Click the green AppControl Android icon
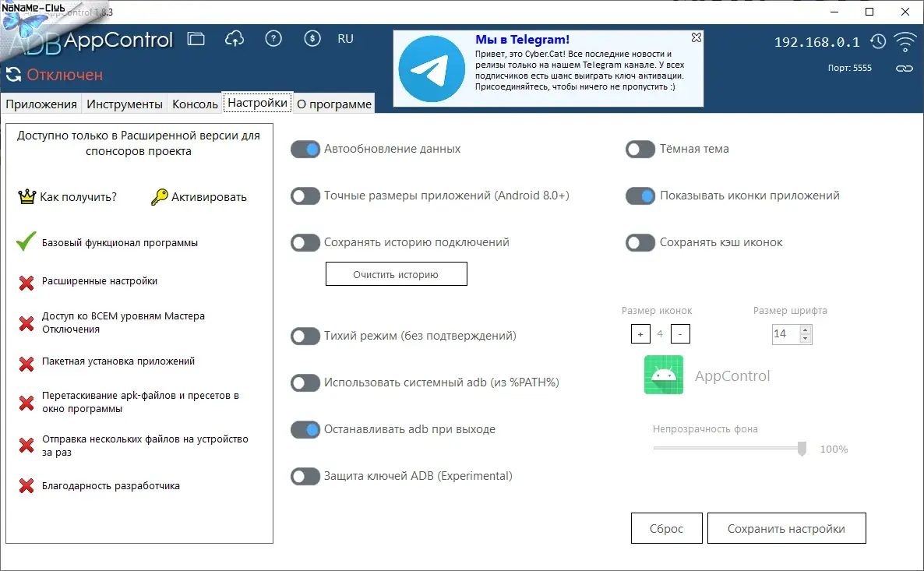Image resolution: width=924 pixels, height=571 pixels. pos(664,375)
